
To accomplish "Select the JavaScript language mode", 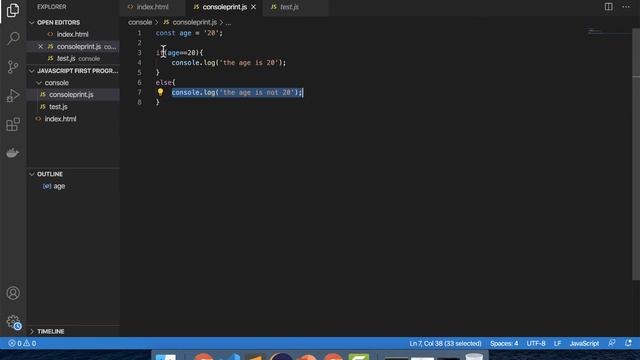I will 584,343.
